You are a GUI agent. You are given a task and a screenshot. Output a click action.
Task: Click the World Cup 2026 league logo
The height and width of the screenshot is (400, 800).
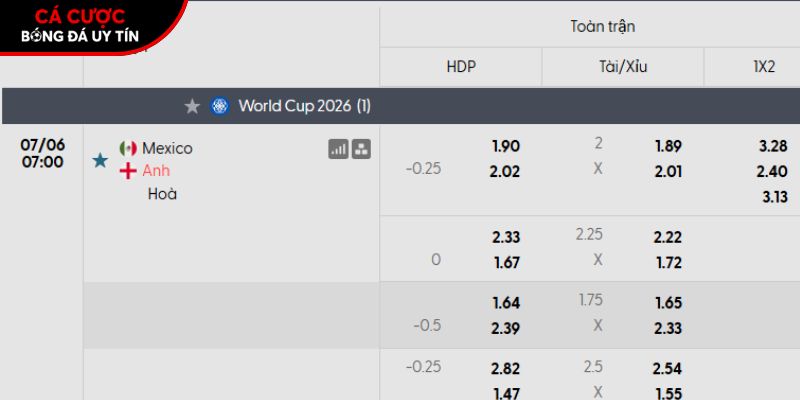point(219,106)
